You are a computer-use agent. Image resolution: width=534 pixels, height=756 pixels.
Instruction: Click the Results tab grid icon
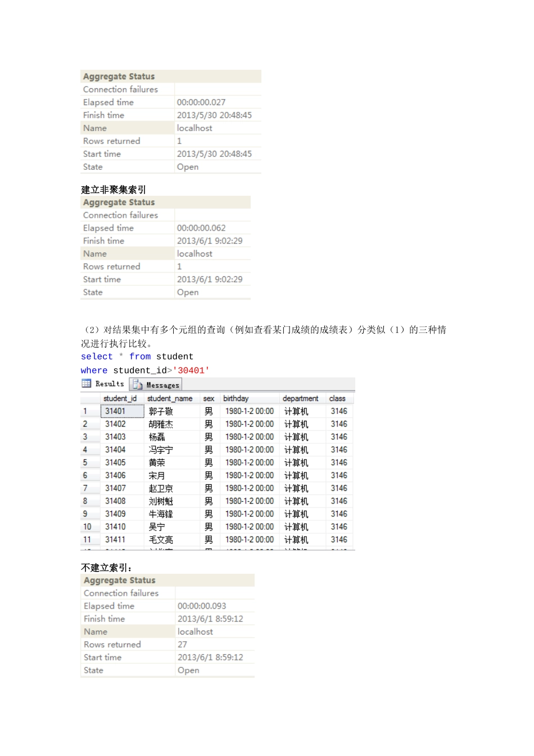click(x=87, y=384)
